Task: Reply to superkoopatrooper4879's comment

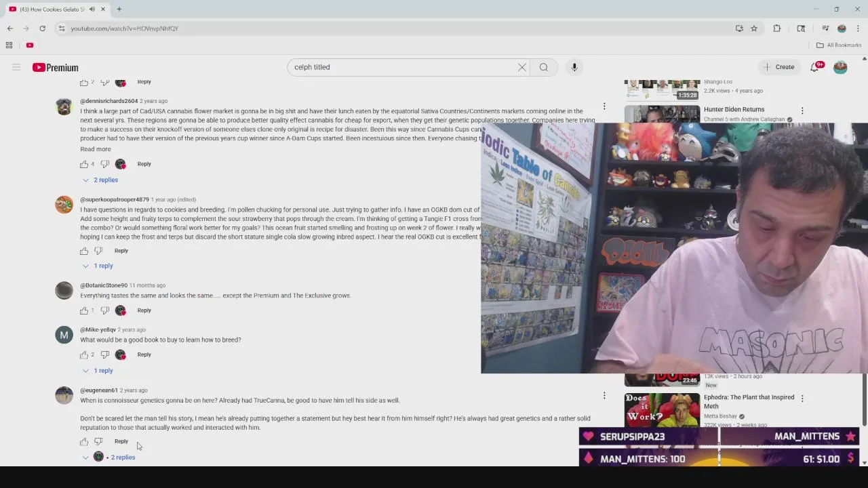Action: pos(121,251)
